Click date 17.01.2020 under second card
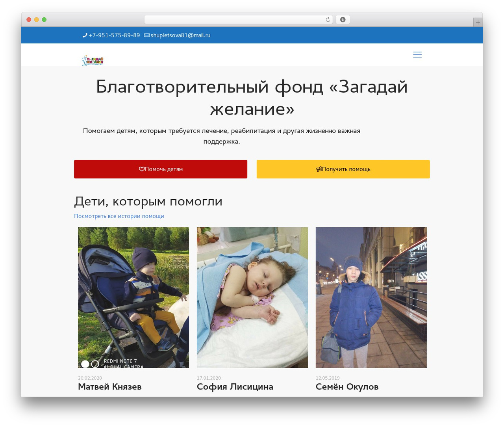504x427 pixels. point(209,378)
